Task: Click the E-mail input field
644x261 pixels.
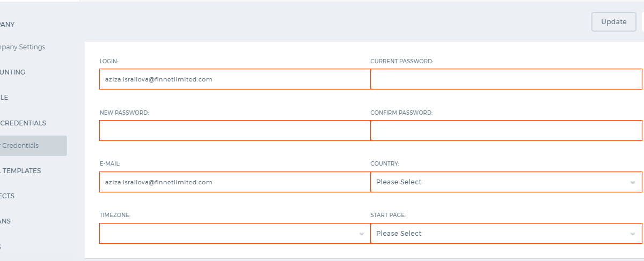Action: click(x=235, y=182)
